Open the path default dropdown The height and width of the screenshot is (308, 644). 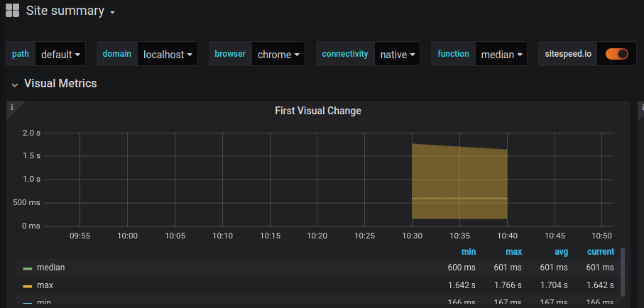60,54
